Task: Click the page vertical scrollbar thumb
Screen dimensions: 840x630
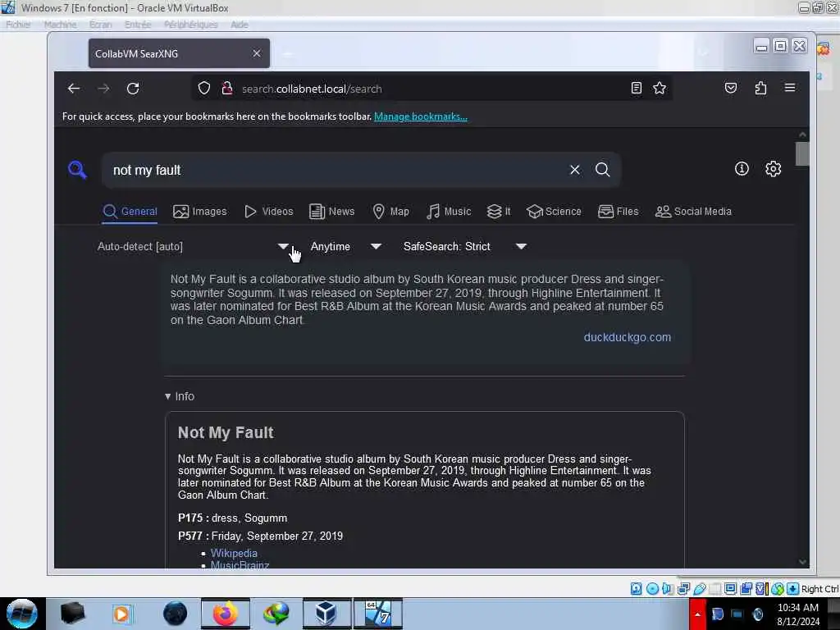Action: tap(802, 154)
